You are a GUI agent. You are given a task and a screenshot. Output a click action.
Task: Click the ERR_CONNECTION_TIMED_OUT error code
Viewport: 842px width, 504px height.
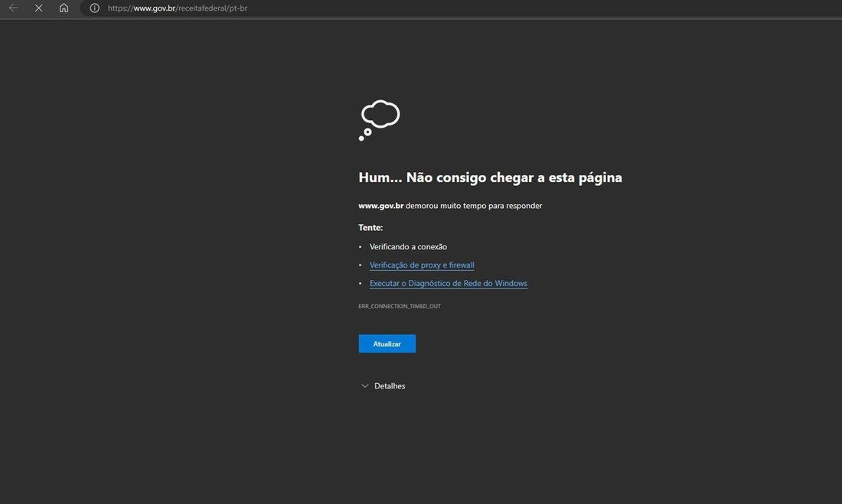[399, 305]
